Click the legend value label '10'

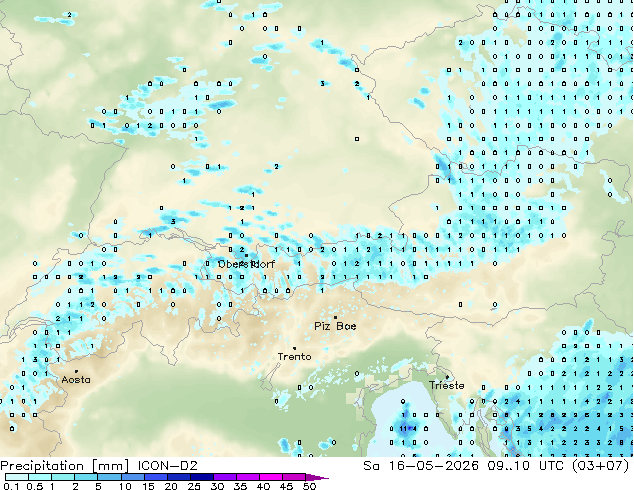(125, 486)
